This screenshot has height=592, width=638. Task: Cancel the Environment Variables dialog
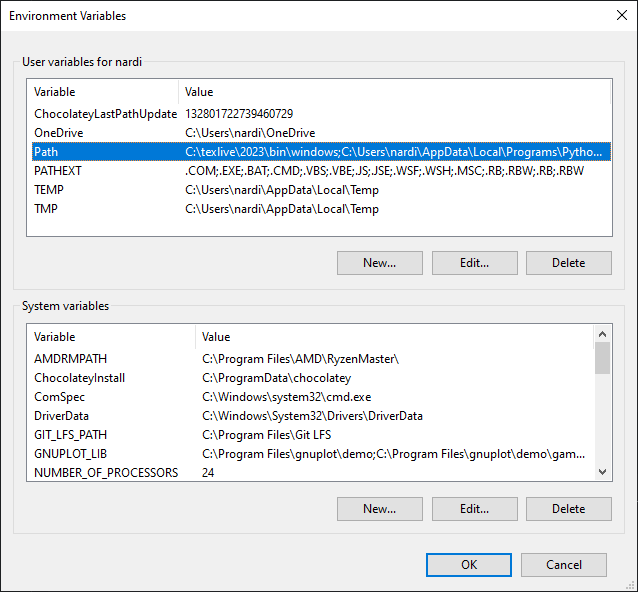[x=564, y=565]
